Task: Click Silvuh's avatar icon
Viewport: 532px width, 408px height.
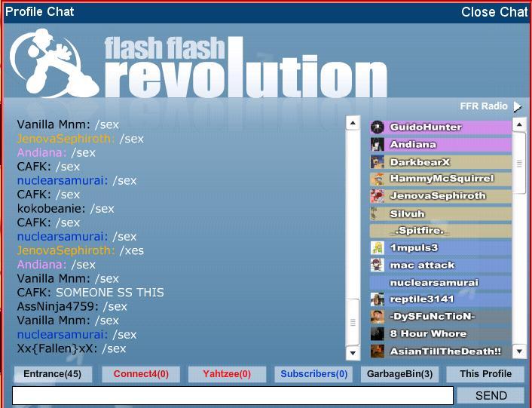Action: click(x=375, y=214)
